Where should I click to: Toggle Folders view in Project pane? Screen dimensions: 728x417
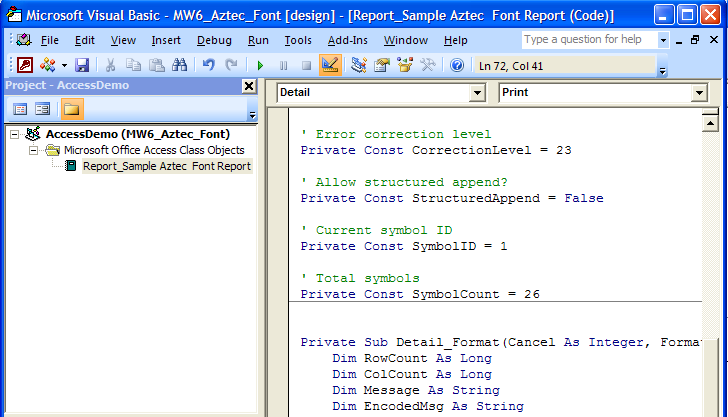72,109
